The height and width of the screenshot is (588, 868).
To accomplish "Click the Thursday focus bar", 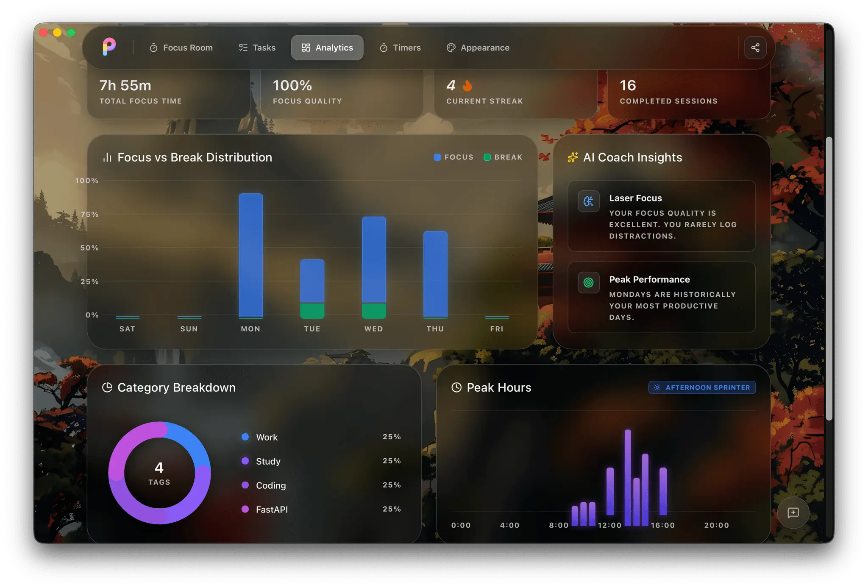I will click(x=435, y=274).
